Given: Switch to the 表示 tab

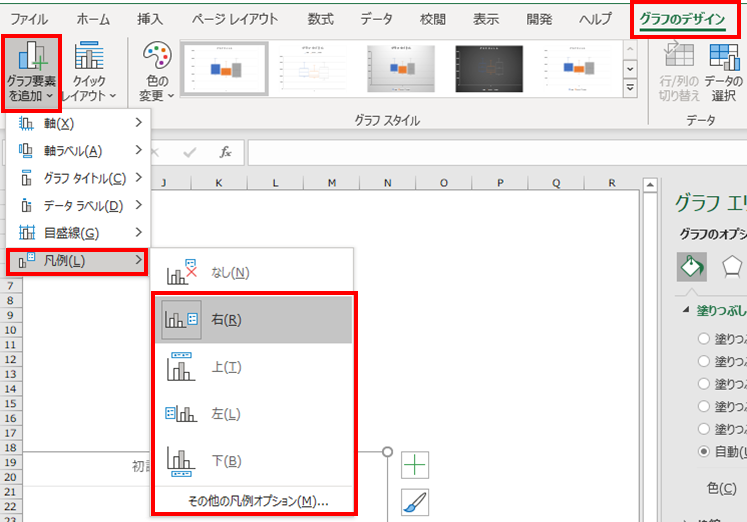Looking at the screenshot, I should (x=486, y=19).
